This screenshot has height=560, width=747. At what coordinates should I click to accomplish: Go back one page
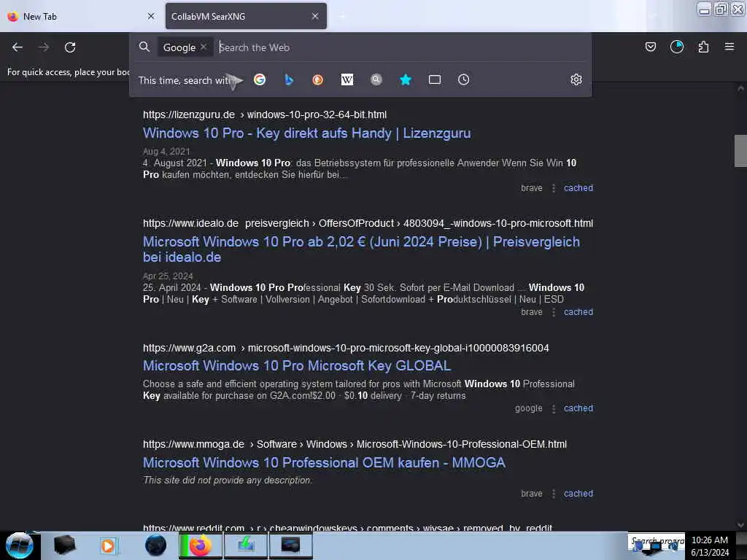coord(18,47)
